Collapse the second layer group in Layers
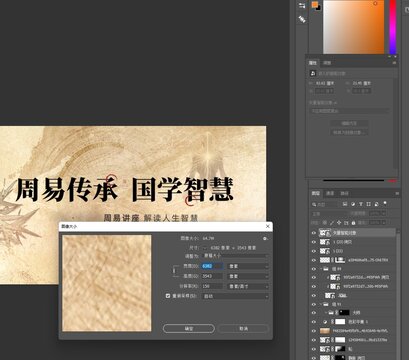The width and height of the screenshot is (409, 360). pyautogui.click(x=322, y=304)
